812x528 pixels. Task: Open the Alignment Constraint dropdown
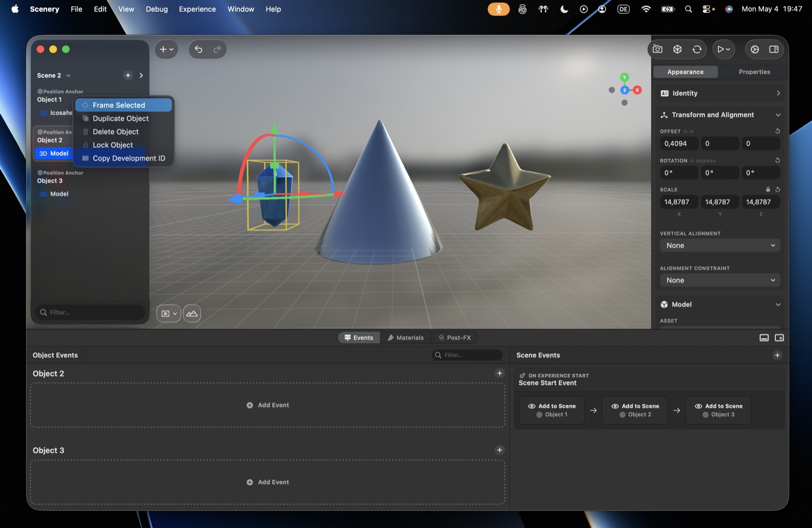pos(720,280)
